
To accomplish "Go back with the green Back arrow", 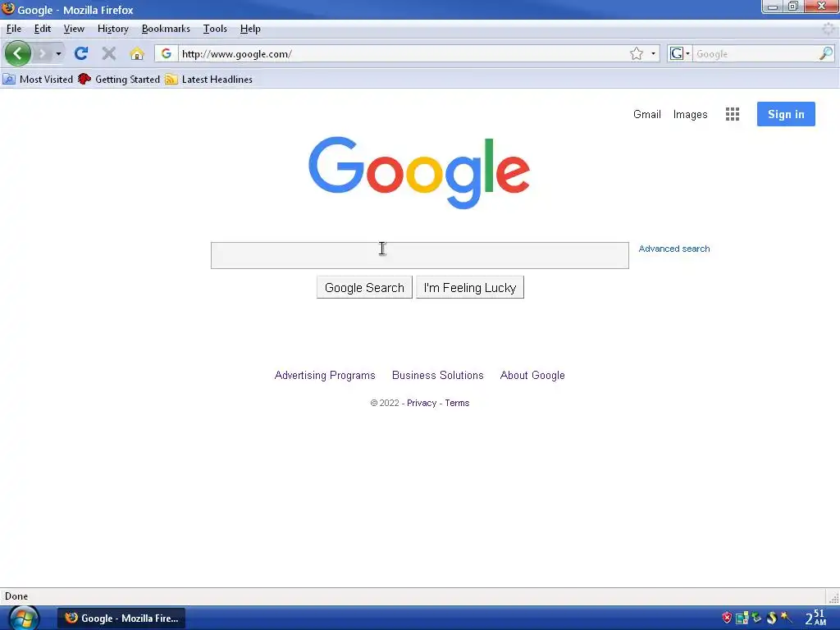I will [x=18, y=53].
